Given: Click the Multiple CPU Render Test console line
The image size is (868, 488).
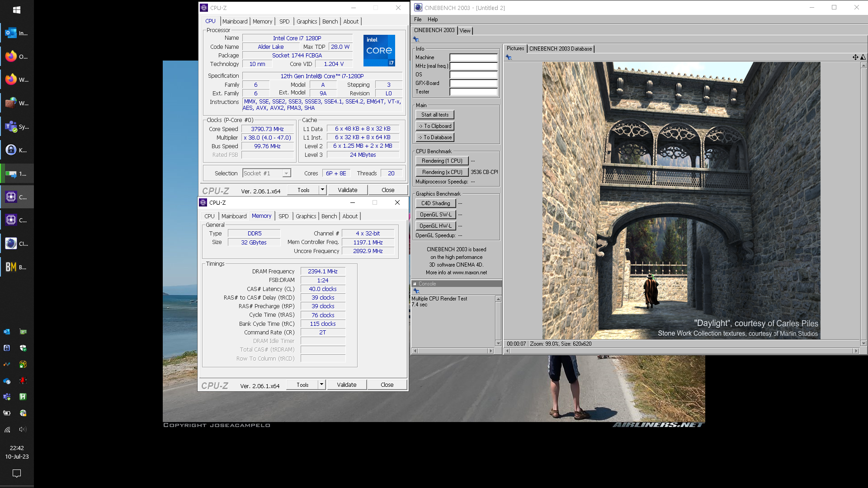Looking at the screenshot, I should [439, 299].
